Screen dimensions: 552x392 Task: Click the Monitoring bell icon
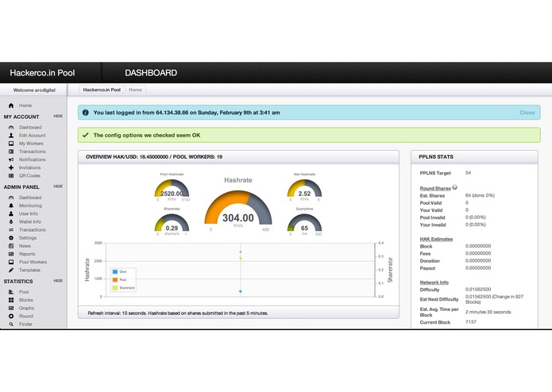pos(11,206)
